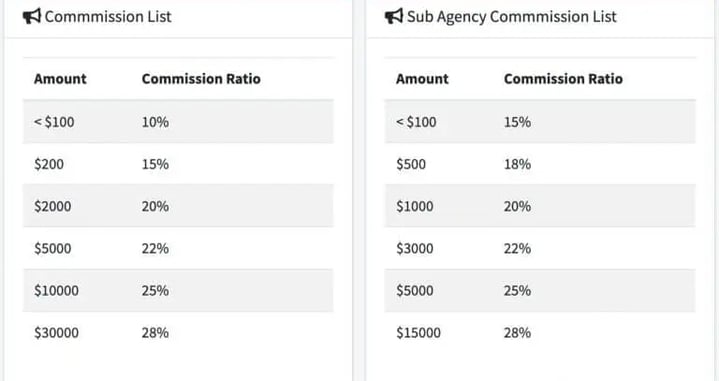This screenshot has width=719, height=381.
Task: Click the Sub Agency megaphone icon
Action: 394,17
